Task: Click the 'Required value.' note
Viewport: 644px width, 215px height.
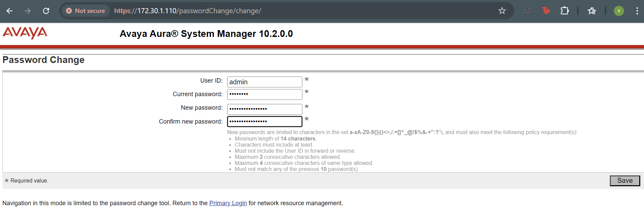Action: click(x=29, y=181)
